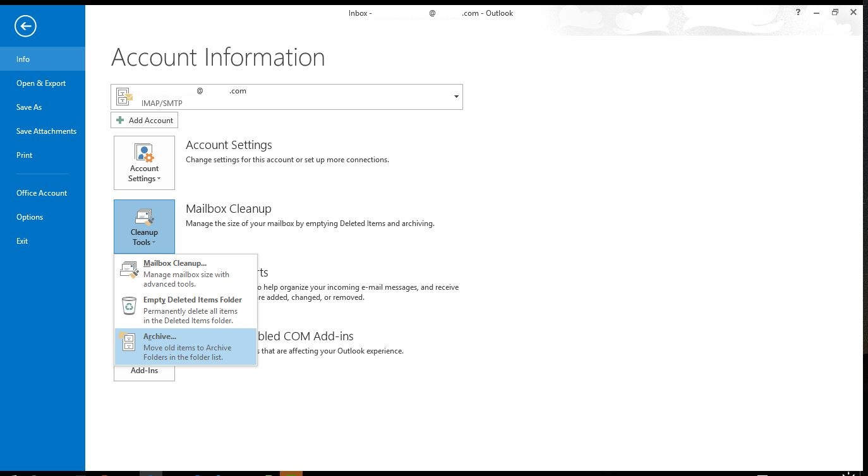This screenshot has width=868, height=476.
Task: Minimize the Outlook window
Action: click(816, 12)
